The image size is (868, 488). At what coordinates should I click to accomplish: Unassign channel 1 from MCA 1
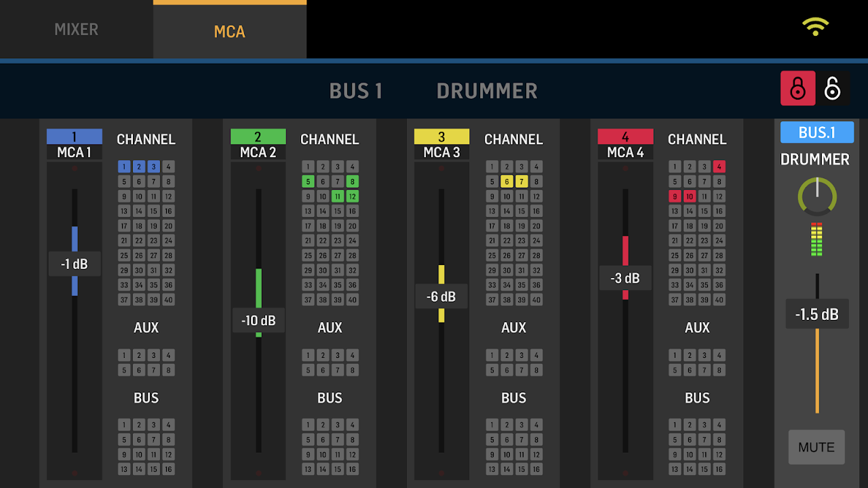124,167
